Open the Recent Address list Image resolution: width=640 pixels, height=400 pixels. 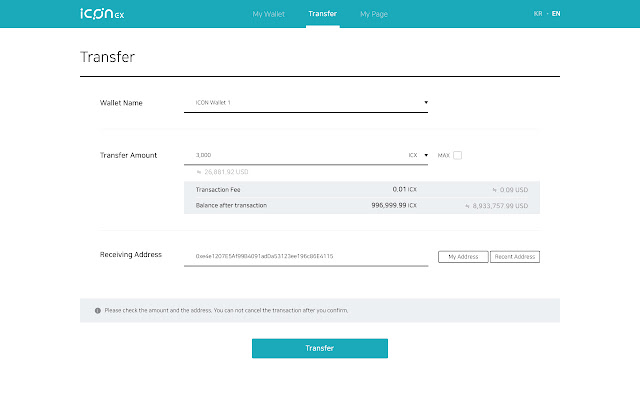(x=515, y=257)
